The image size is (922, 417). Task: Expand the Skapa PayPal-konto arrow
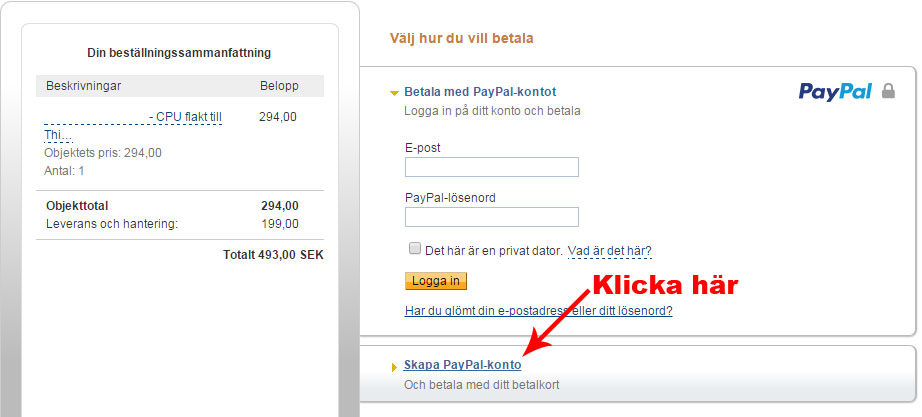point(395,367)
